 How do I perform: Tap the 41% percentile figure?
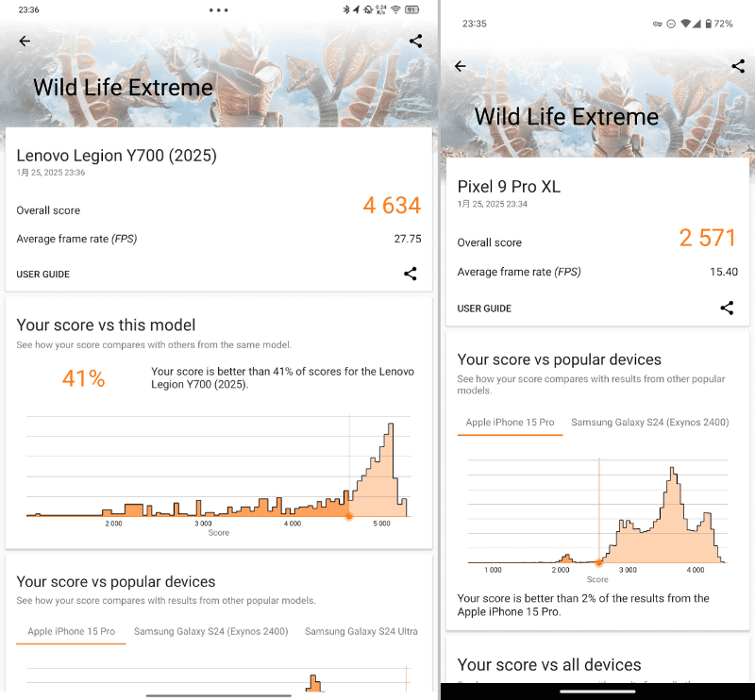pyautogui.click(x=83, y=378)
